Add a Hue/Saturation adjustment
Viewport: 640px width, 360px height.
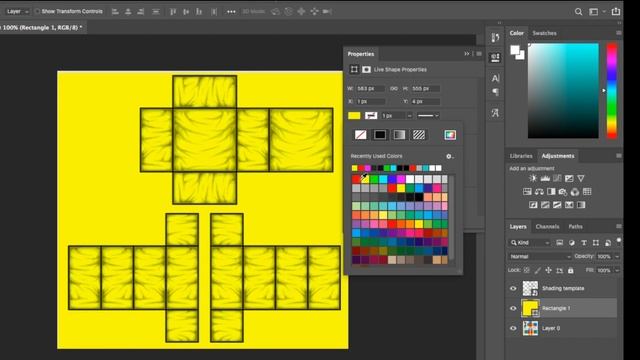527,191
